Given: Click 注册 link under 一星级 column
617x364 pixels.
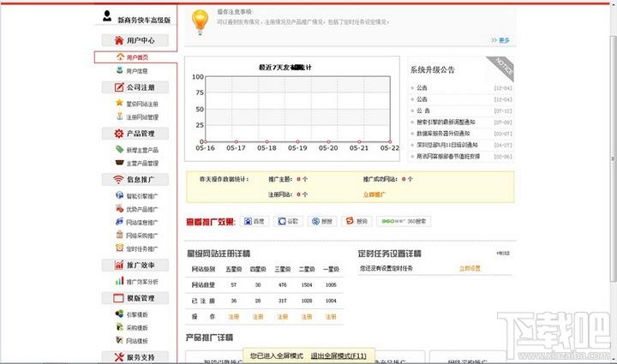Looking at the screenshot, I should [331, 316].
